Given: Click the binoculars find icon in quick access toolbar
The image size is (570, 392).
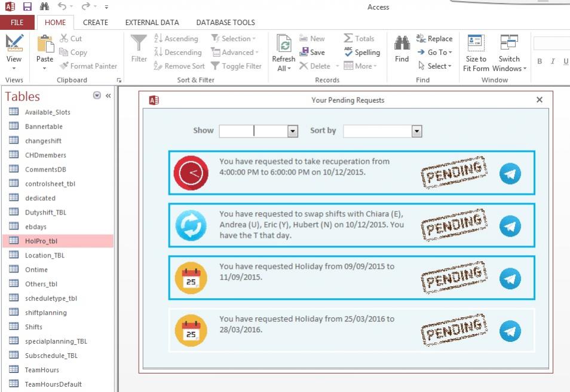Looking at the screenshot, I should [44, 7].
